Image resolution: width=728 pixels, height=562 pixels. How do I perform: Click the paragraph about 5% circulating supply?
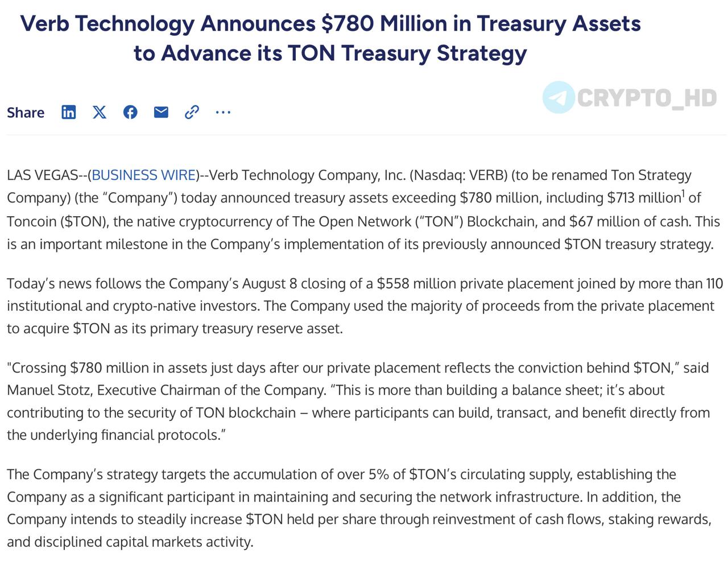359,508
